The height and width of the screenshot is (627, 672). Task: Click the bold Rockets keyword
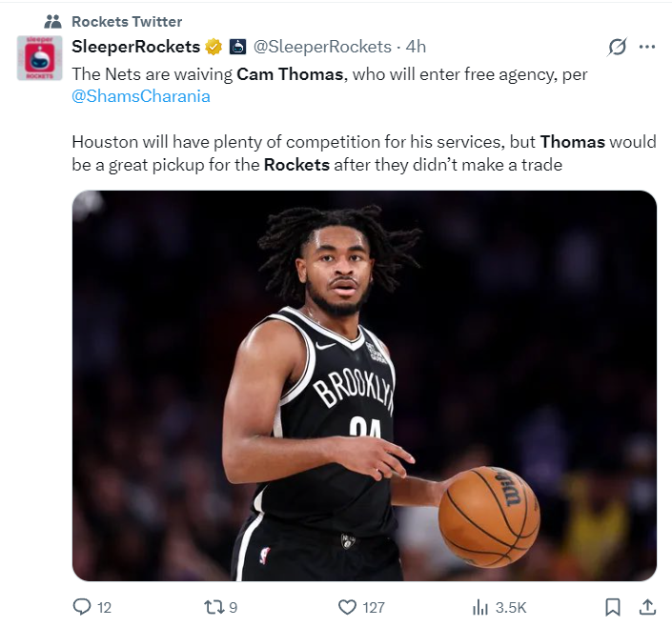tap(296, 165)
